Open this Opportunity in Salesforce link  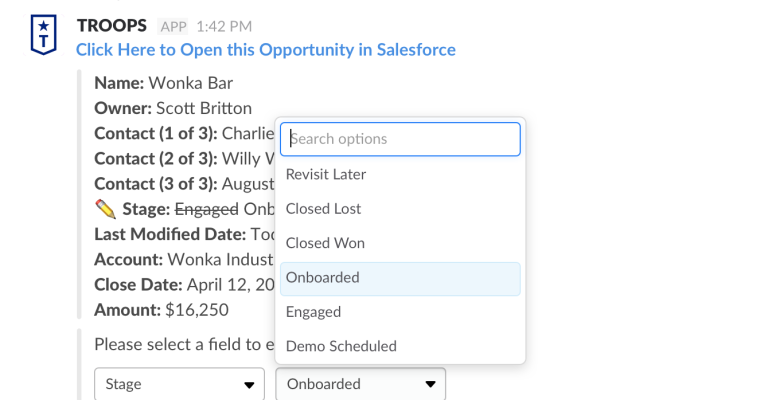coord(265,49)
